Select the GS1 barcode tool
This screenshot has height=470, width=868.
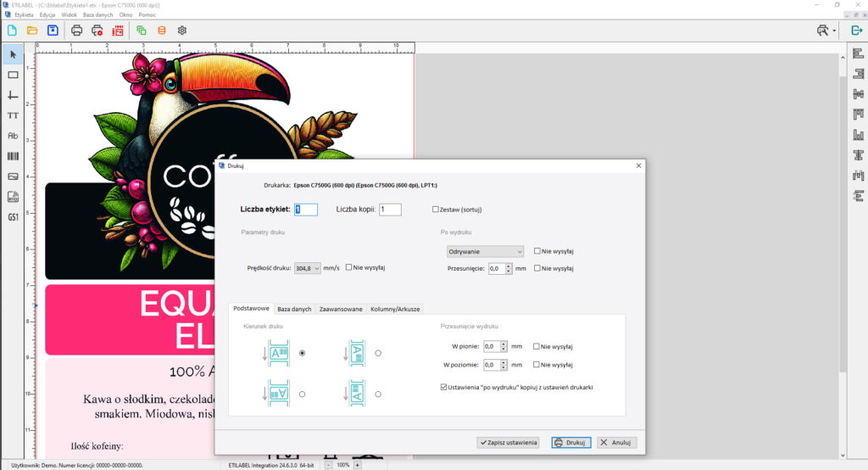13,217
